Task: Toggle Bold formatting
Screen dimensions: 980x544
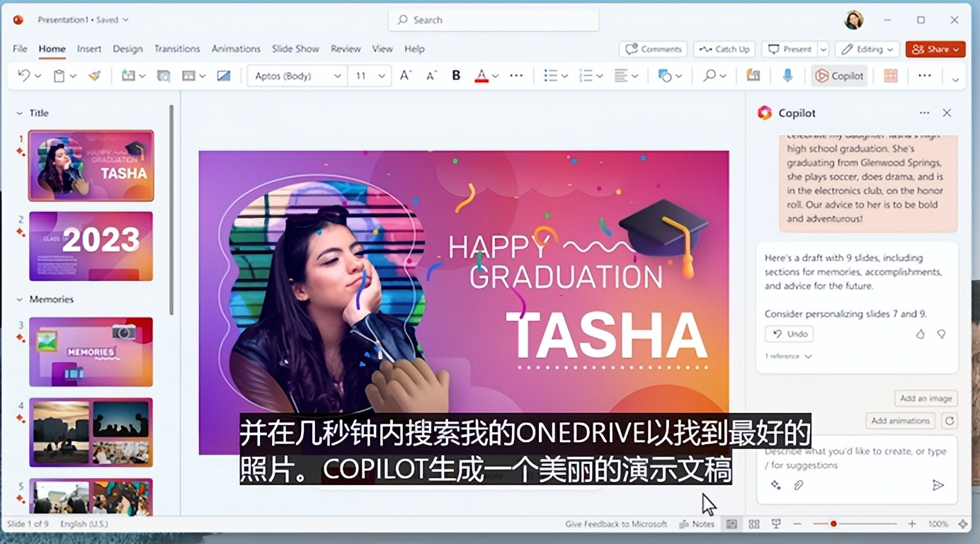Action: [456, 76]
